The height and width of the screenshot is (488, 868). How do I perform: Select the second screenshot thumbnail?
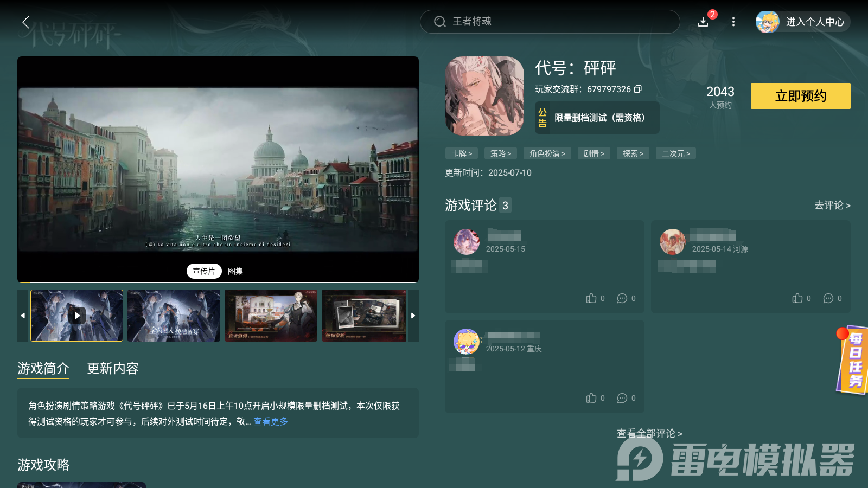(x=174, y=316)
